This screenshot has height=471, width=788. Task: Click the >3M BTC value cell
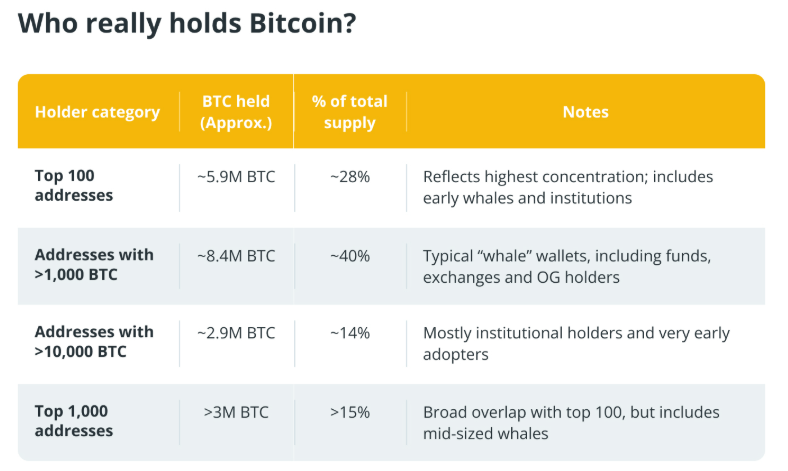236,411
